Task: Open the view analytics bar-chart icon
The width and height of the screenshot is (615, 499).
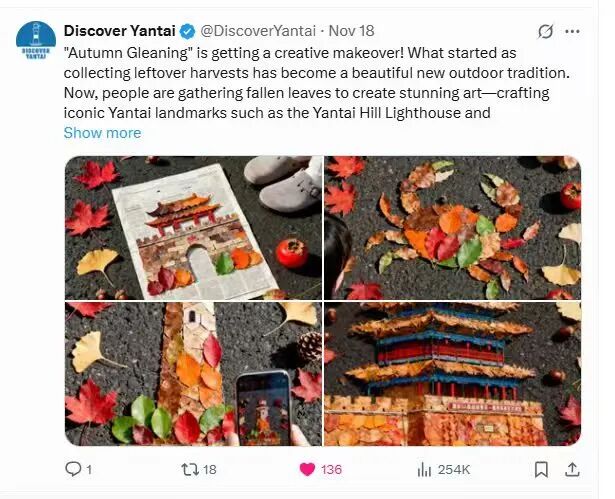Action: [x=424, y=468]
